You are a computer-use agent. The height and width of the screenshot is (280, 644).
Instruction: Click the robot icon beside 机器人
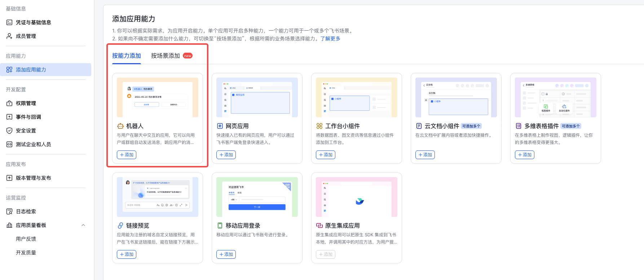coord(120,126)
